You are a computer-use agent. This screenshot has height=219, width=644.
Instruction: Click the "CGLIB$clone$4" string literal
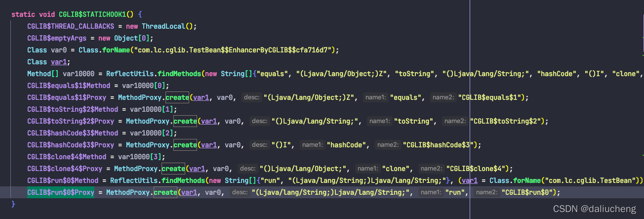pos(476,169)
